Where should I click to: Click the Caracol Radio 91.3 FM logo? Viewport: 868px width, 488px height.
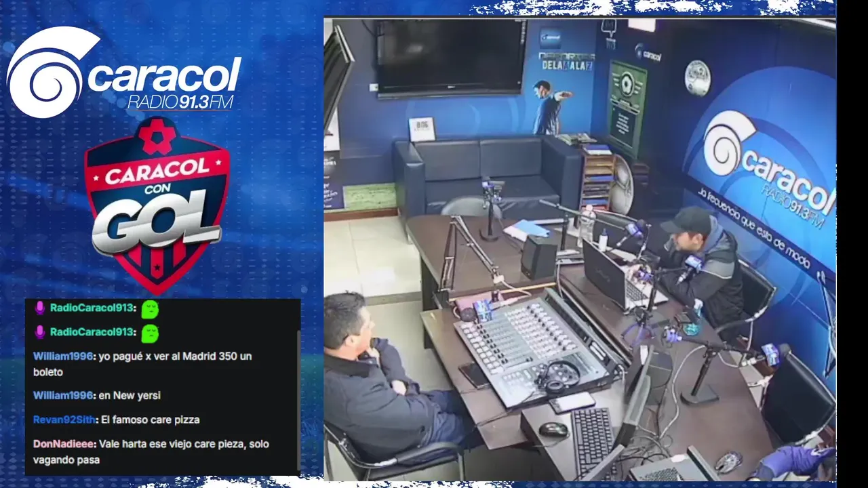point(124,73)
